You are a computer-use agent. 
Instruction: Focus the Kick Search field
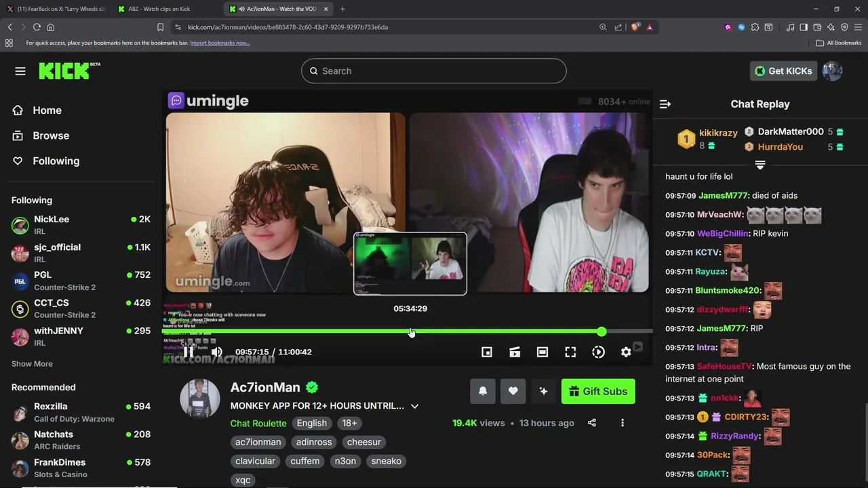pos(434,71)
